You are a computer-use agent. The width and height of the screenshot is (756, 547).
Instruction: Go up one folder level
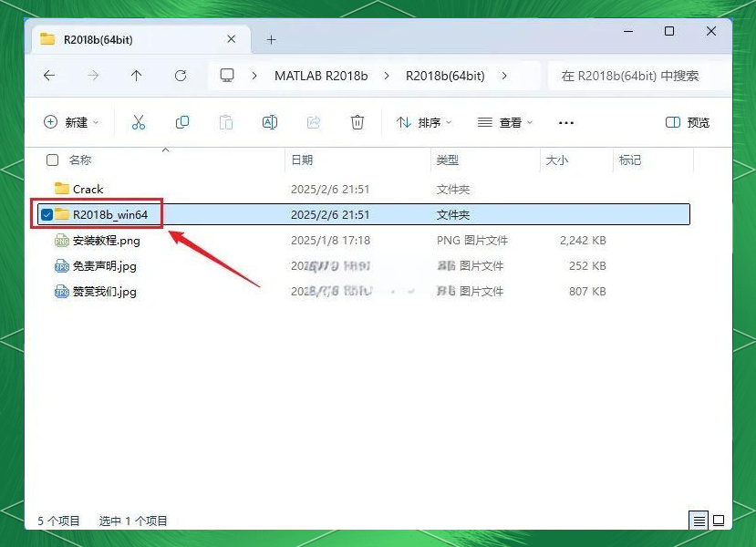137,75
